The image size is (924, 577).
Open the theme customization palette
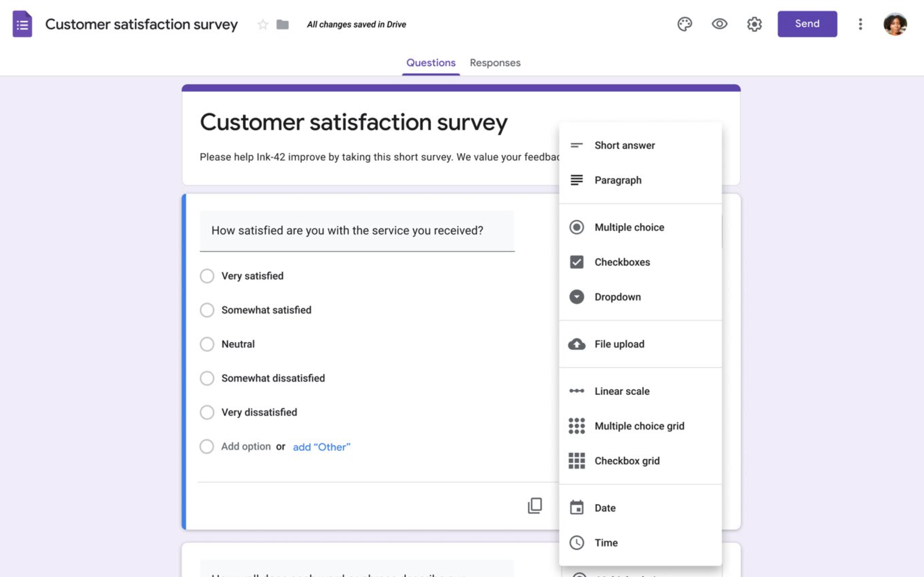685,24
